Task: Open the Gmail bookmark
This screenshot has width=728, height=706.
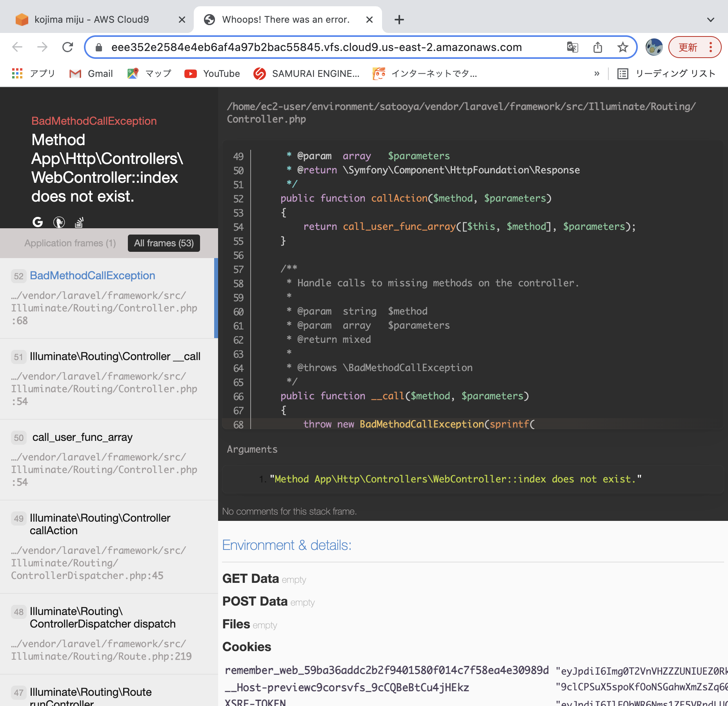Action: (x=91, y=73)
